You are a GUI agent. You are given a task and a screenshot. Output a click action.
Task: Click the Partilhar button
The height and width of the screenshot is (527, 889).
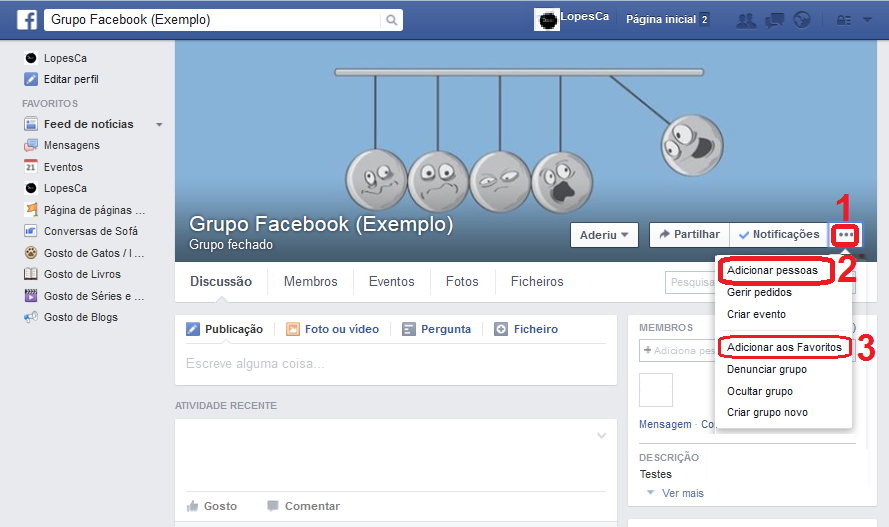[x=689, y=235]
